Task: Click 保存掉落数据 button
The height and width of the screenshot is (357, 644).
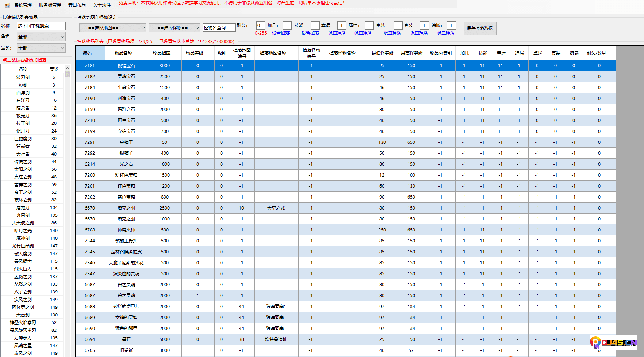Action: coord(480,28)
